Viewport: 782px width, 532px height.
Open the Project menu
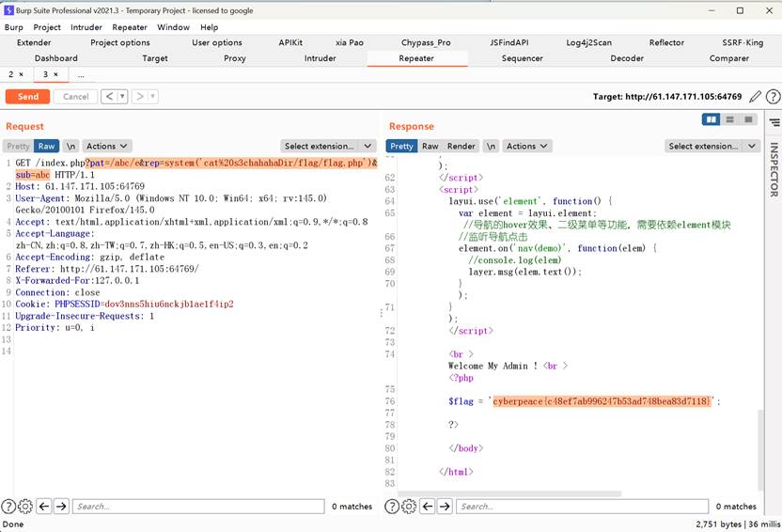47,27
